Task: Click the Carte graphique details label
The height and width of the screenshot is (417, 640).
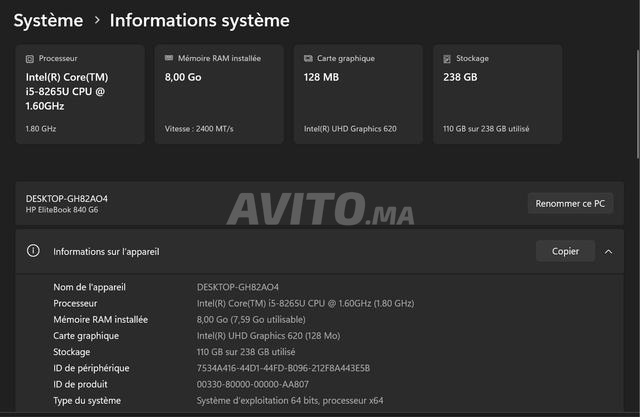Action: click(86, 336)
